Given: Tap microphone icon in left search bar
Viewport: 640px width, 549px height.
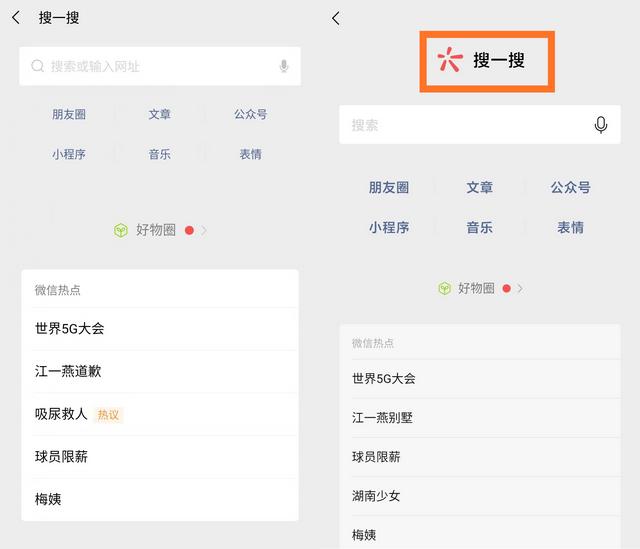Looking at the screenshot, I should [284, 66].
